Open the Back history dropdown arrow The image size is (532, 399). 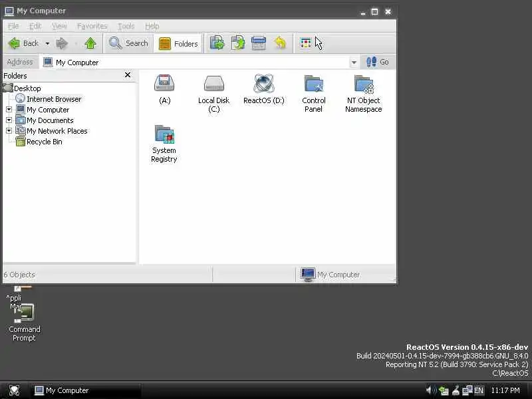47,43
